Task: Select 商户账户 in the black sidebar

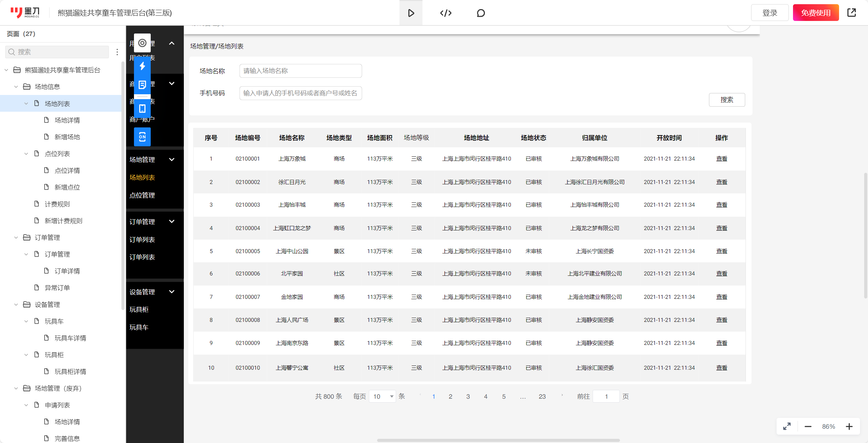Action: click(142, 119)
